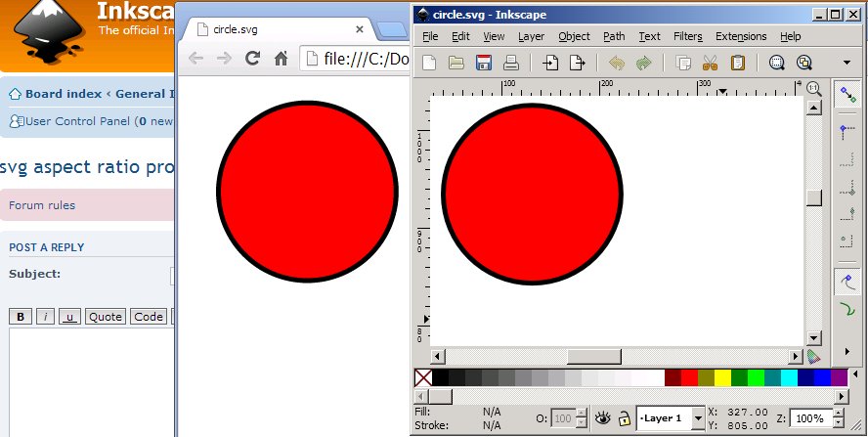Cut selection with the scissors icon
868x437 pixels.
coord(710,64)
